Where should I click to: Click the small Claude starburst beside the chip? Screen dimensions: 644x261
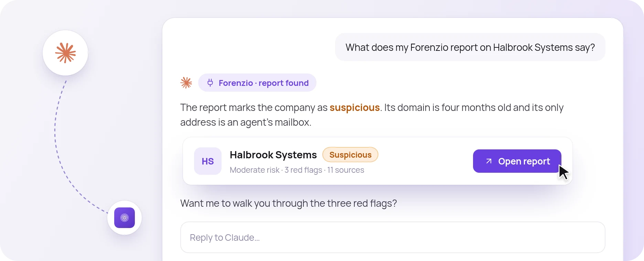[186, 83]
